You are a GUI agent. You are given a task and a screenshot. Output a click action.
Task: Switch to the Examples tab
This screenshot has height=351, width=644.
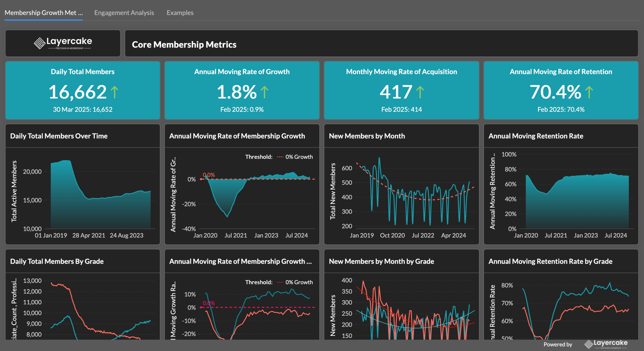[x=180, y=13]
